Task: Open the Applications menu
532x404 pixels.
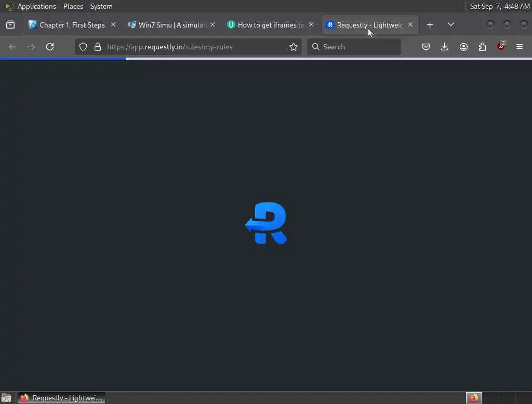Action: (31, 6)
